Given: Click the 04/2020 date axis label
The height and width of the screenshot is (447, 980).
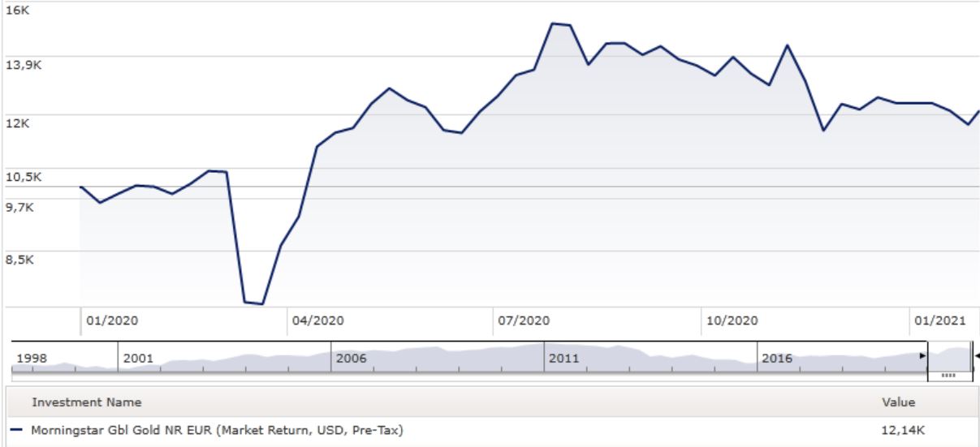Looking at the screenshot, I should point(318,320).
